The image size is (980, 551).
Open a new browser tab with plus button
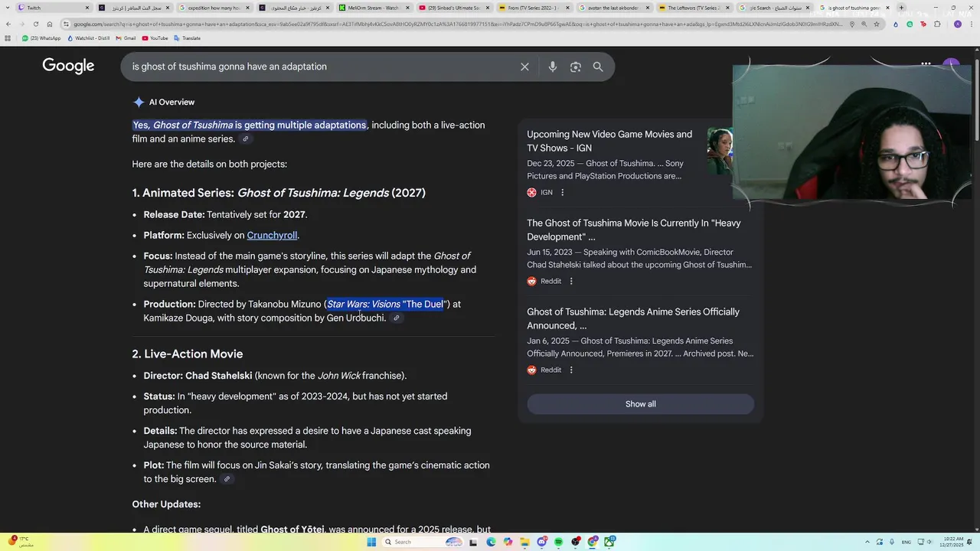[x=901, y=8]
